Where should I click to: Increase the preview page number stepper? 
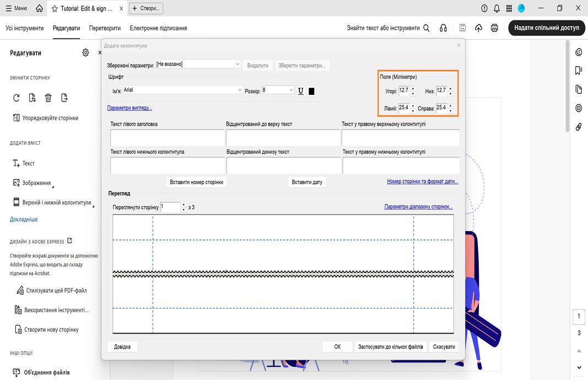coord(184,205)
